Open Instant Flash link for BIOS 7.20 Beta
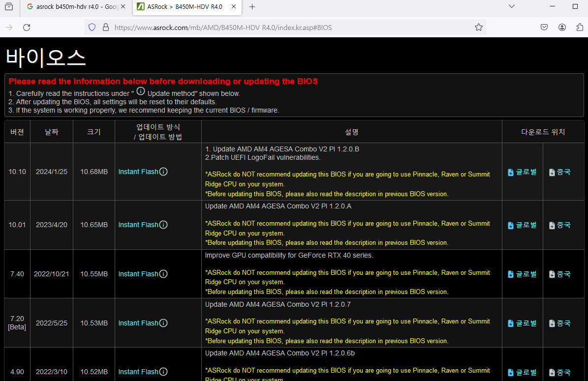 [138, 323]
